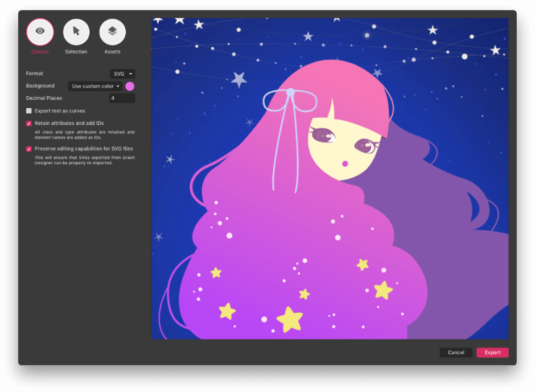This screenshot has width=535, height=392.
Task: Select the Canvas eye icon
Action: [40, 32]
